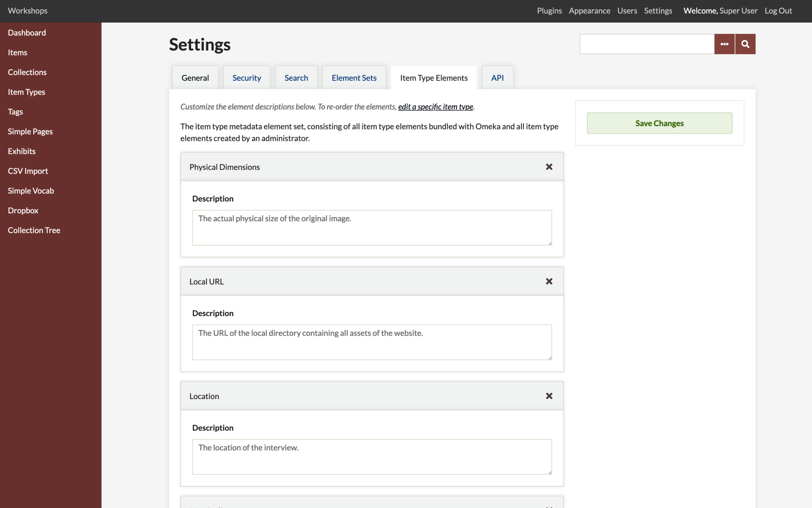Open Plugins from the top navigation

point(549,11)
